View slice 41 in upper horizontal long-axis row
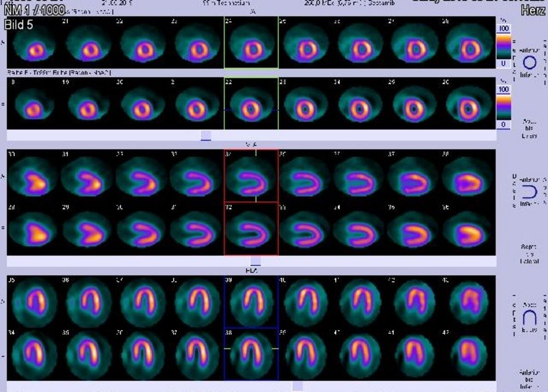Screen dimensions: 548x392 (360, 302)
